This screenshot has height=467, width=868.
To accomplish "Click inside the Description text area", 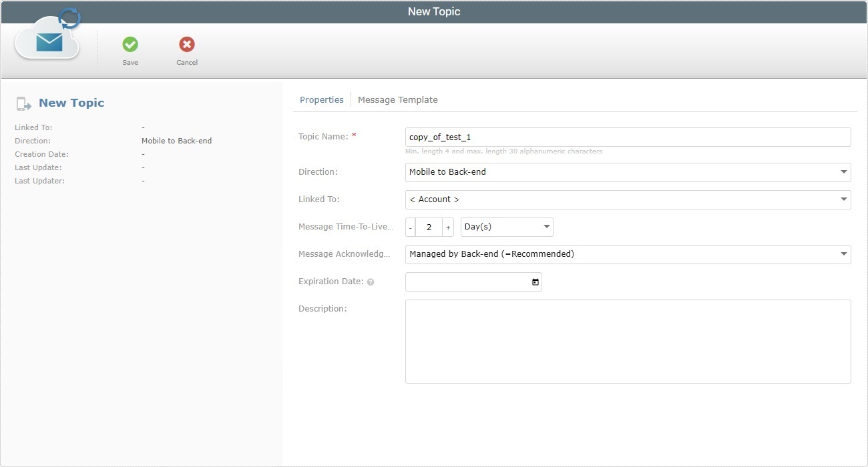I will tap(628, 340).
